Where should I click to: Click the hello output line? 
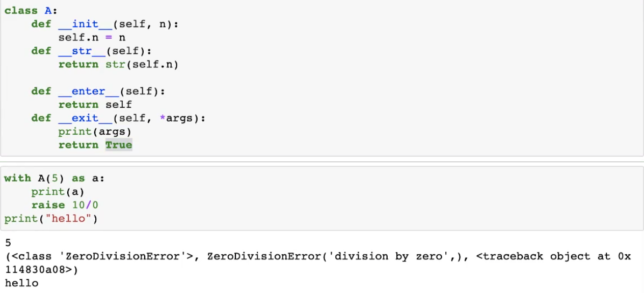[x=21, y=283]
